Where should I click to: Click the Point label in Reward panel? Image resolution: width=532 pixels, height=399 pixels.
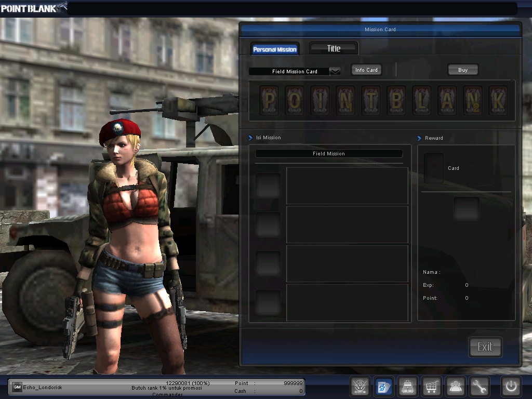point(430,298)
